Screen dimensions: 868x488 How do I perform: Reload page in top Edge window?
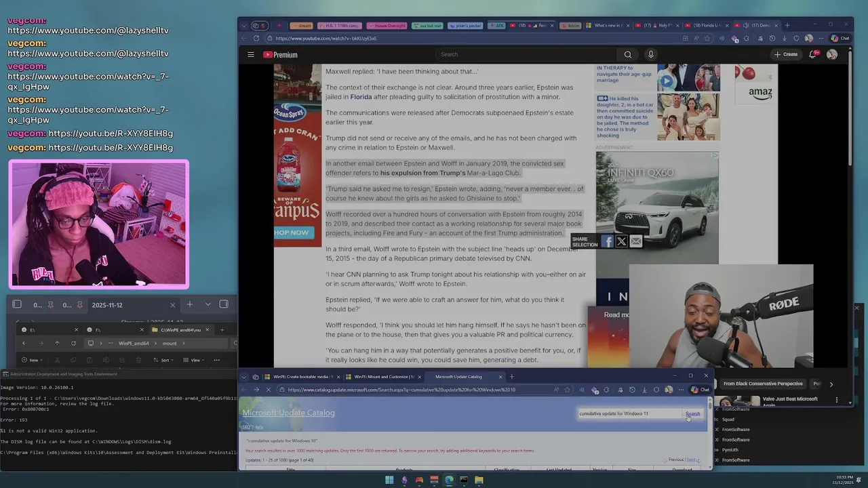pos(256,38)
